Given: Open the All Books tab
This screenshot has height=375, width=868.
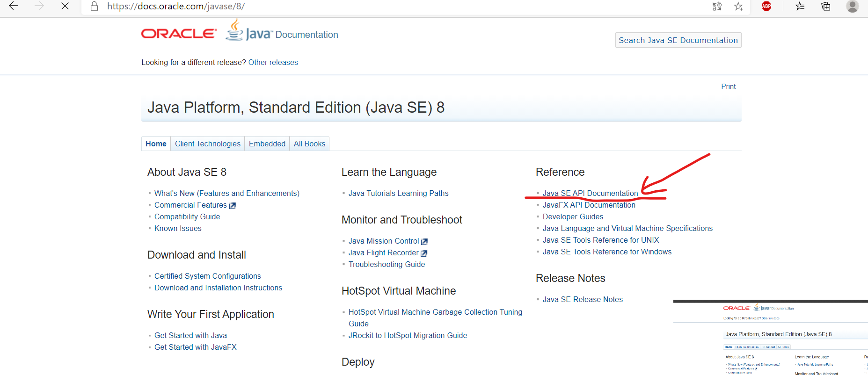Looking at the screenshot, I should (x=309, y=144).
